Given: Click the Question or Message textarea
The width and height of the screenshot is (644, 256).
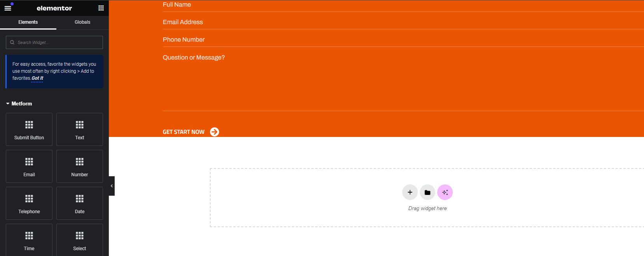Looking at the screenshot, I should point(403,81).
